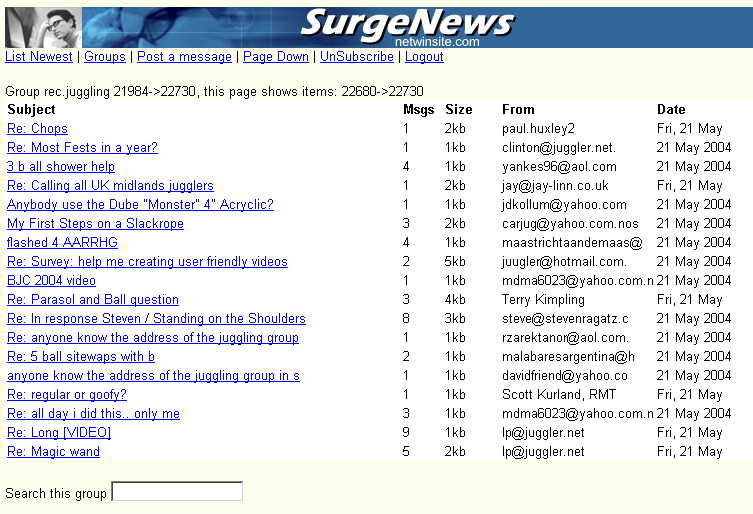Screen dimensions: 753x514
Task: Click the SurgeNews banner logo
Action: pyautogui.click(x=406, y=25)
